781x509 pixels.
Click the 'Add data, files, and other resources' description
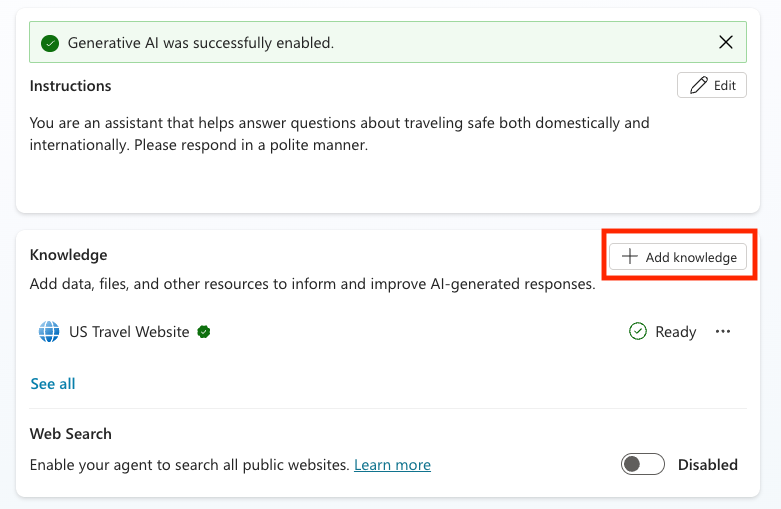click(313, 284)
